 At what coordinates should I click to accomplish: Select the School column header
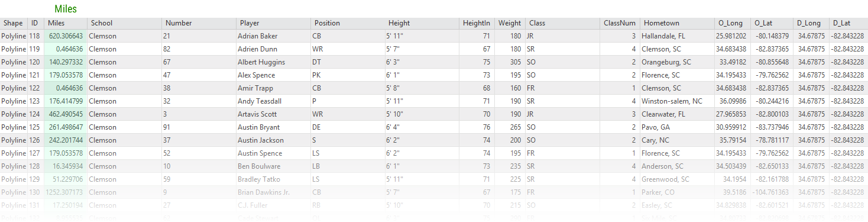click(x=124, y=23)
